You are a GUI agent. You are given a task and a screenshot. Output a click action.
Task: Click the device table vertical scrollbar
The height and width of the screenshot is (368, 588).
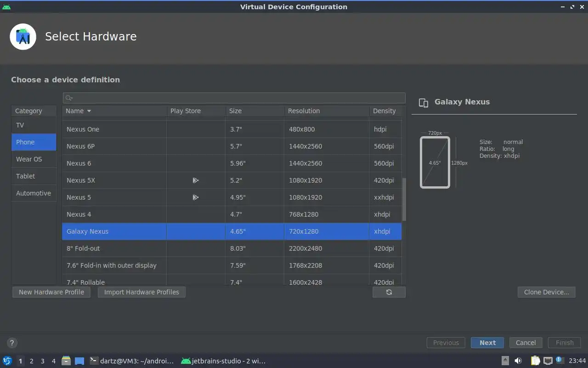click(404, 199)
